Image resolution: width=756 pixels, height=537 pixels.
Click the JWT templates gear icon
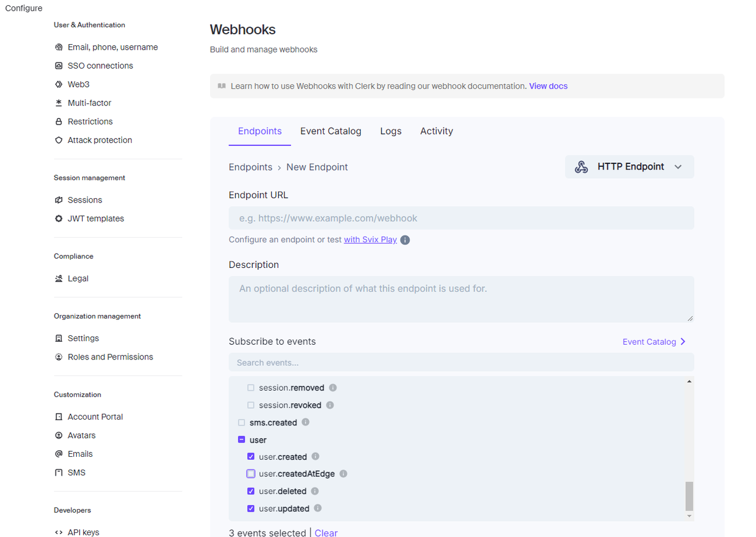click(x=58, y=218)
